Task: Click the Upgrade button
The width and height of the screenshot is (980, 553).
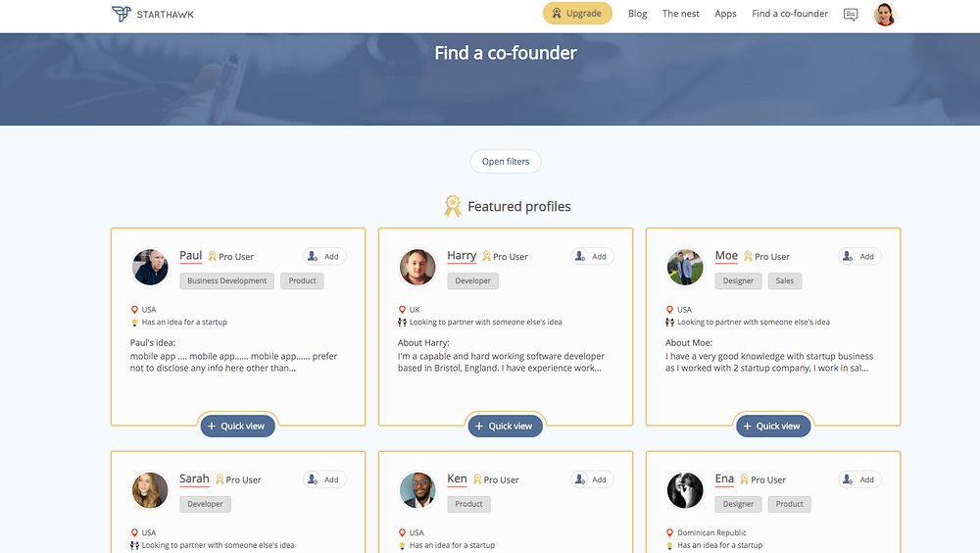Action: [x=577, y=14]
